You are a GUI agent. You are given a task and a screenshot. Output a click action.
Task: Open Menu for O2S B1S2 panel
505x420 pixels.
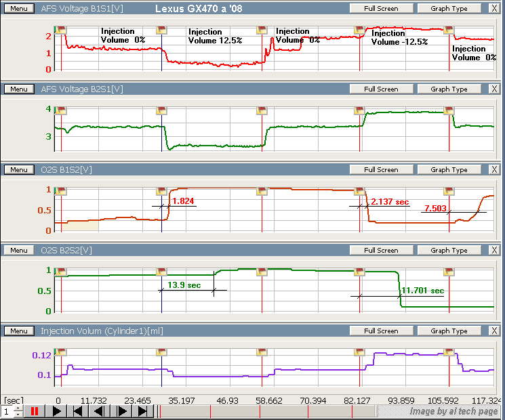[x=18, y=170]
